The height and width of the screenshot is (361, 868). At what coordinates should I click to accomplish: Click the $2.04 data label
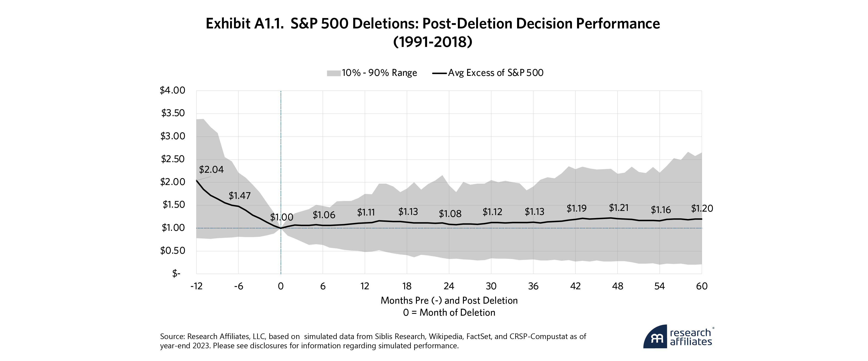[x=211, y=169]
